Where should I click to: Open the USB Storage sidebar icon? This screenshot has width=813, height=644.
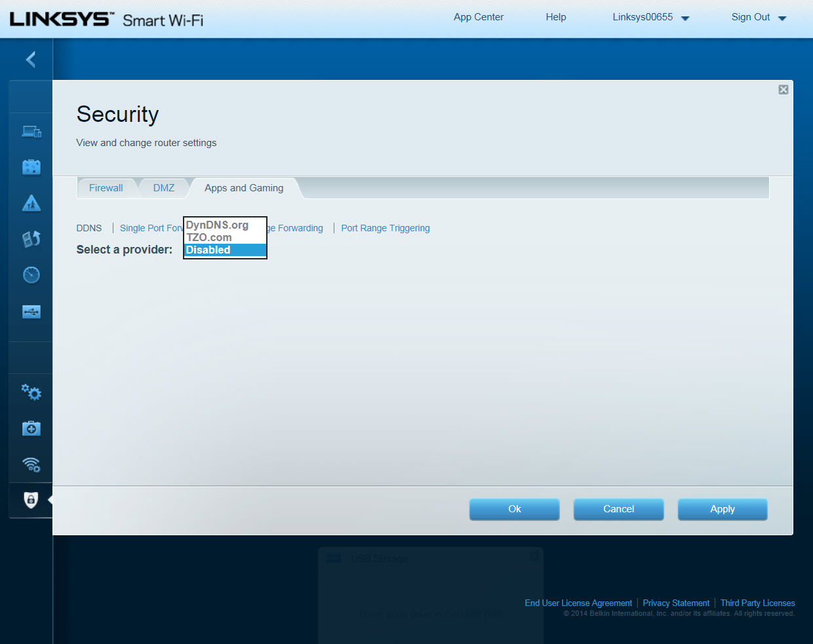click(x=31, y=312)
